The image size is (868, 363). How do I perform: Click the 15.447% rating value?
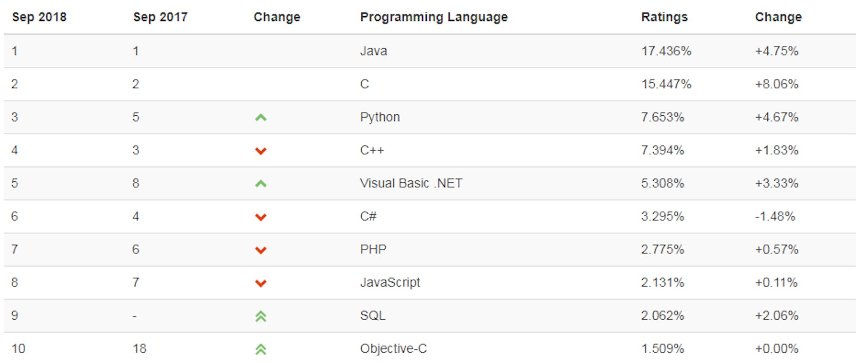click(666, 84)
